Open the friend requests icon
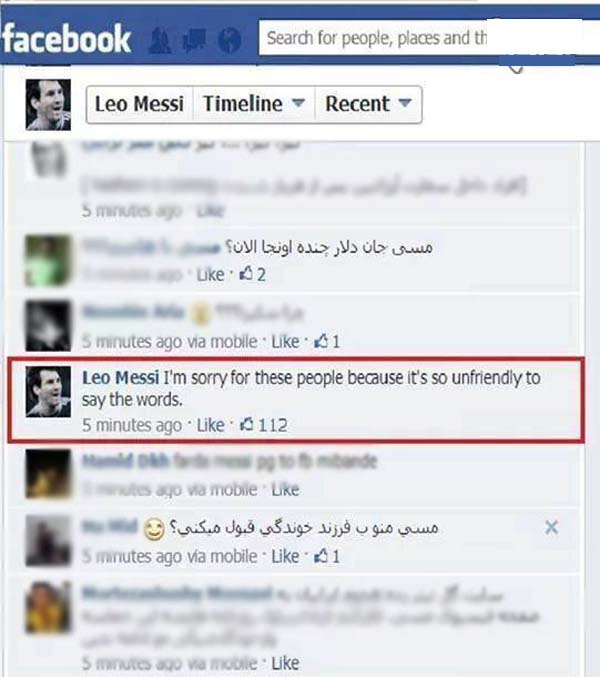 [x=159, y=41]
